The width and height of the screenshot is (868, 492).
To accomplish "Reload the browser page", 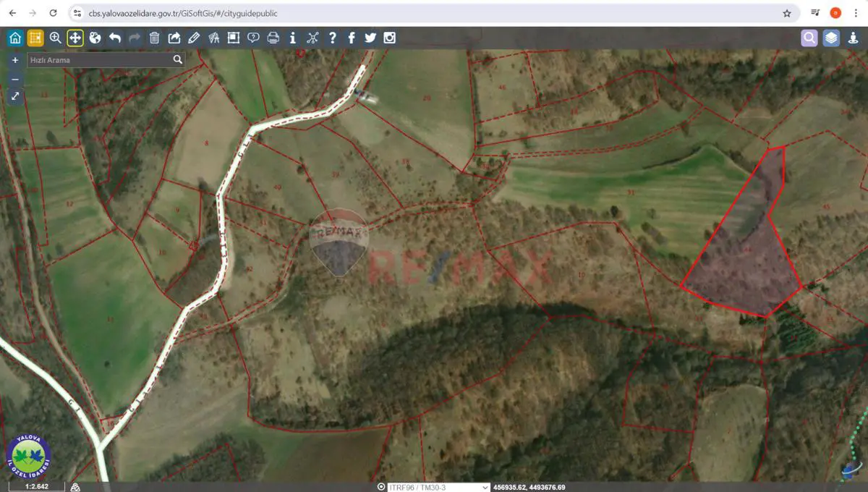I will pos(53,13).
